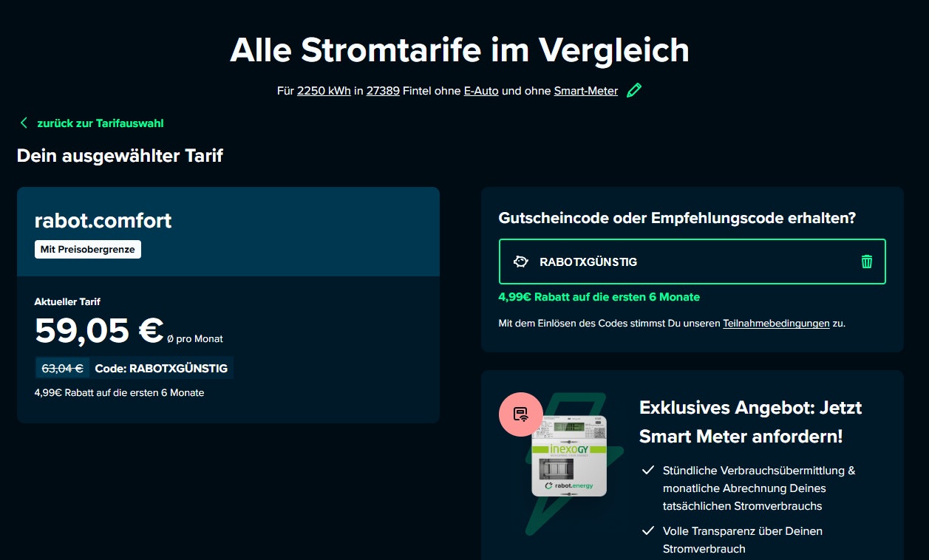Click the Mit Preisobergrenze badge
The width and height of the screenshot is (929, 560).
88,250
